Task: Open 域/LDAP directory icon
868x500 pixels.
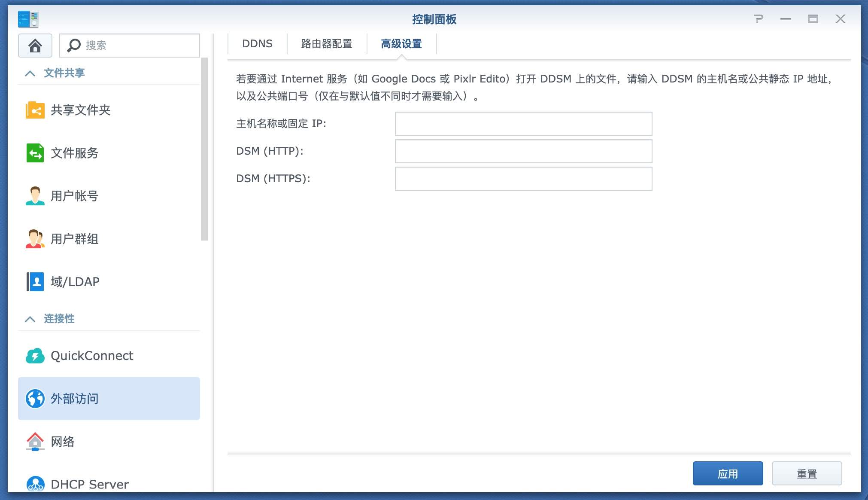Action: (x=35, y=282)
